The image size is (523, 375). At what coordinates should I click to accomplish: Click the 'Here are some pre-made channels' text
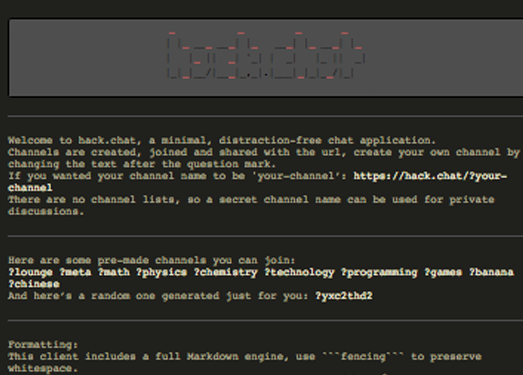coord(152,260)
